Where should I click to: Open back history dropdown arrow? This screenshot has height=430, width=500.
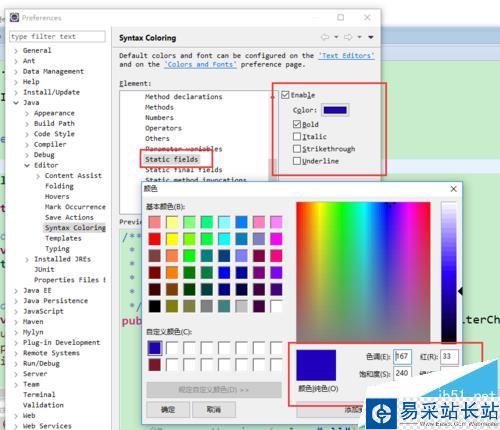click(336, 37)
